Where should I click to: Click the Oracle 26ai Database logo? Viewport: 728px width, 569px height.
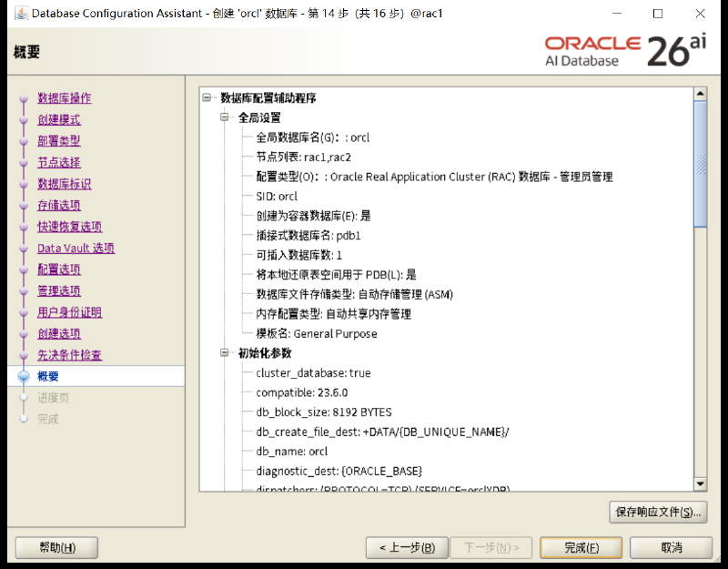tap(625, 51)
